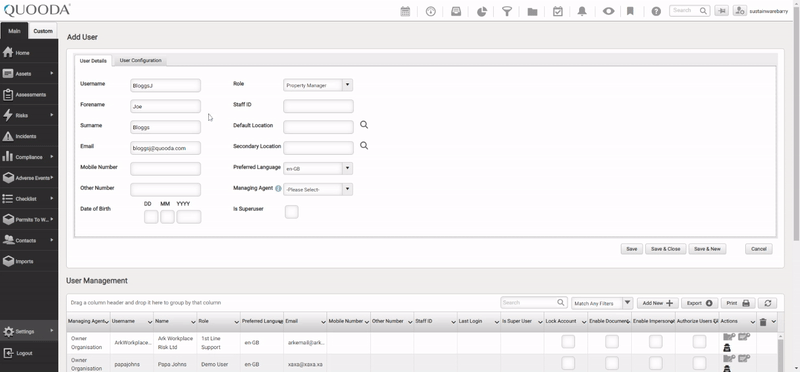The image size is (800, 372).
Task: Toggle Enable Document for the ArkWorkplace row
Action: pyautogui.click(x=612, y=341)
